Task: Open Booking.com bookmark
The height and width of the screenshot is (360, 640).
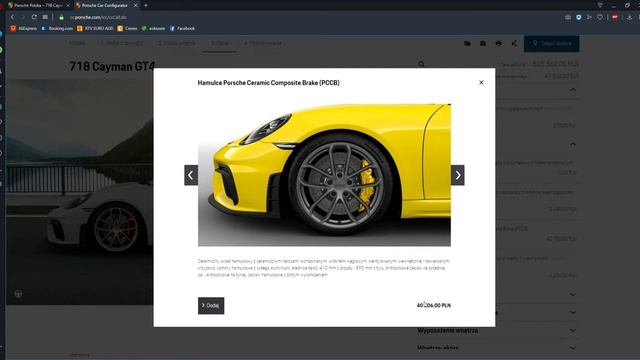Action: pyautogui.click(x=57, y=29)
